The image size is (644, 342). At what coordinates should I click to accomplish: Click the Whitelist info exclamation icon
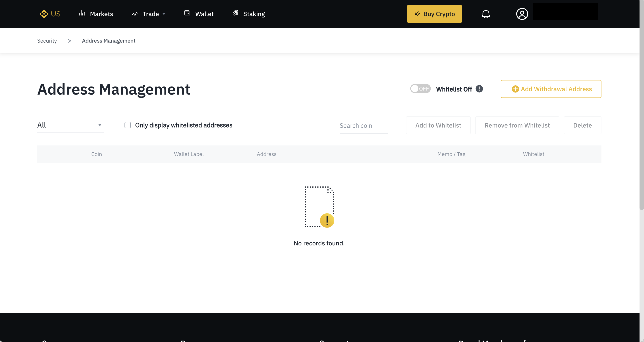[479, 89]
